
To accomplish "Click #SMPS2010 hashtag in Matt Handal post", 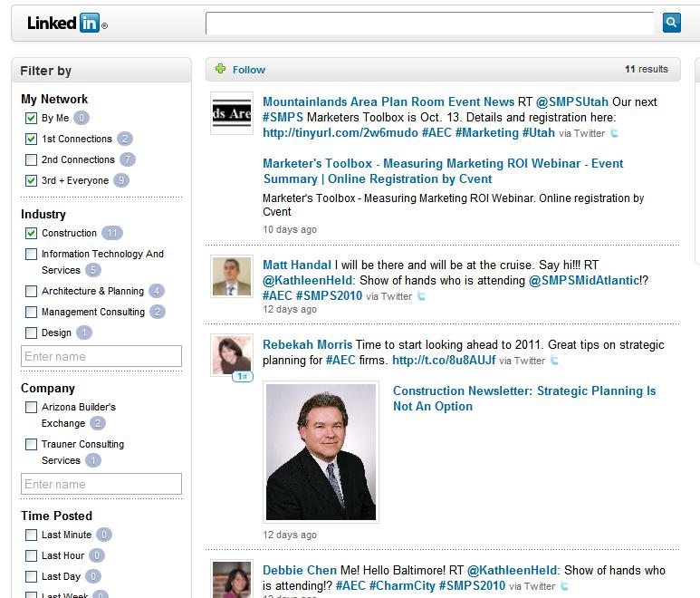I will 329,295.
